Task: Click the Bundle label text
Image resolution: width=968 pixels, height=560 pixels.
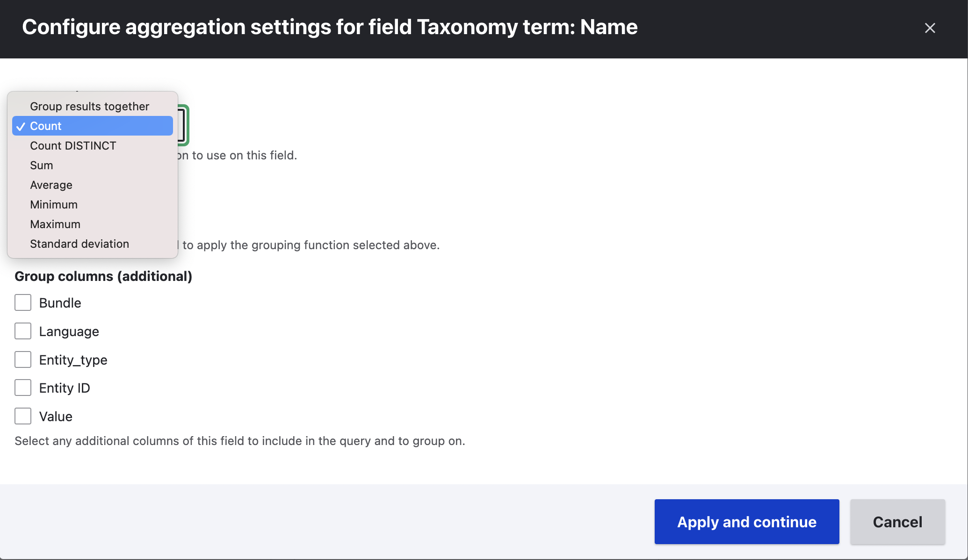Action: (60, 303)
